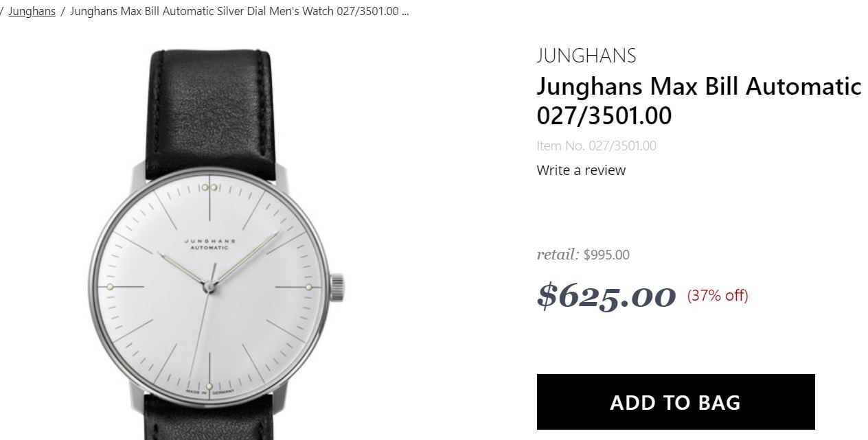Click the six o'clock luminous dot
The image size is (868, 440).
(208, 384)
